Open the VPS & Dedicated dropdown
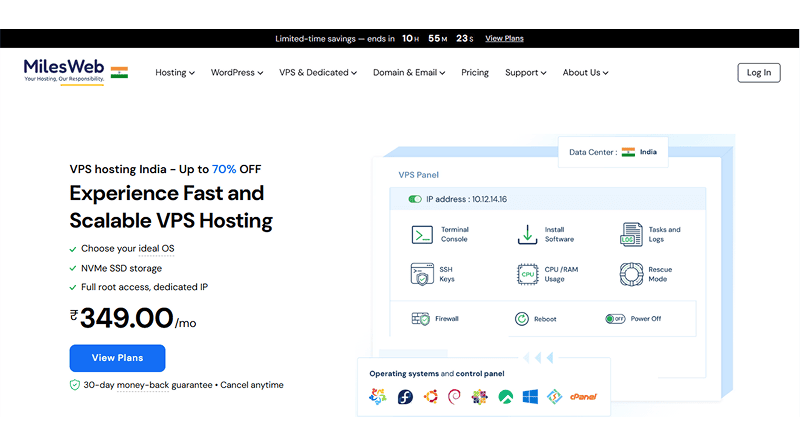The image size is (800, 445). [x=318, y=72]
